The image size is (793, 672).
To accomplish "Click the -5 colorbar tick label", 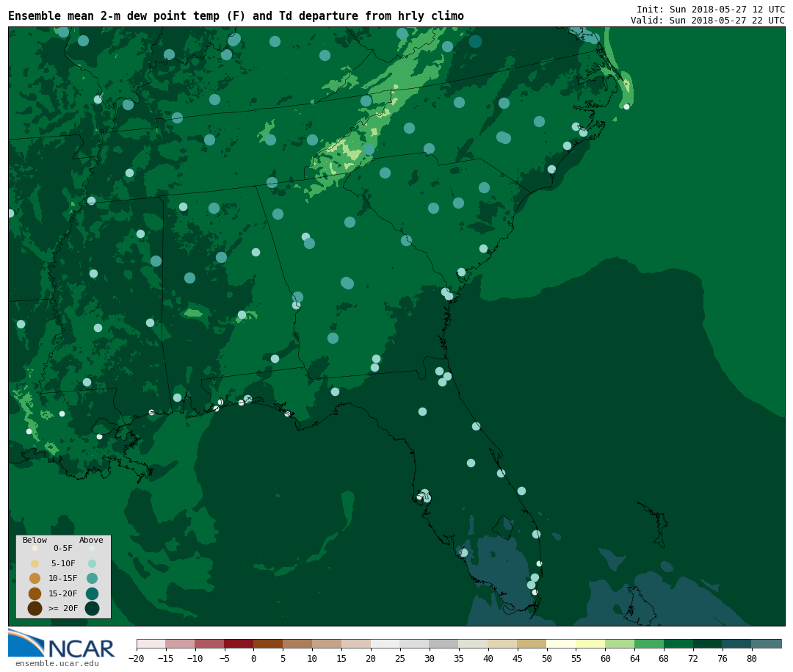I will point(224,658).
